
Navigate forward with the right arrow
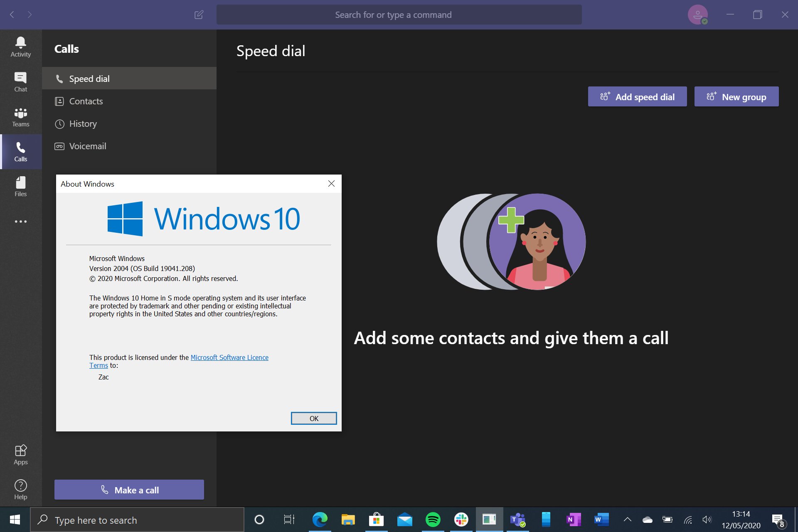click(30, 15)
